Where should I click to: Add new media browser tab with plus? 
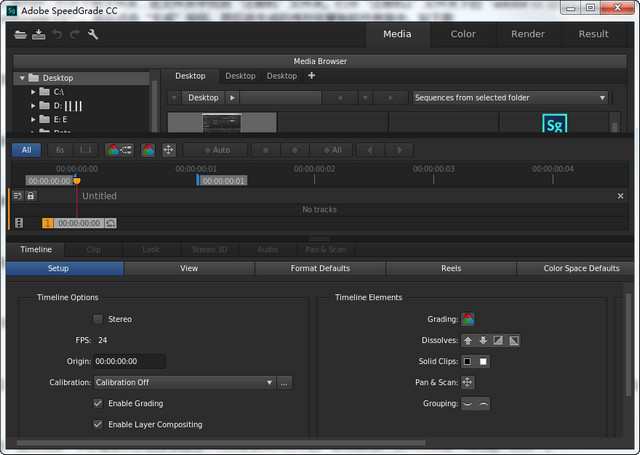(311, 75)
